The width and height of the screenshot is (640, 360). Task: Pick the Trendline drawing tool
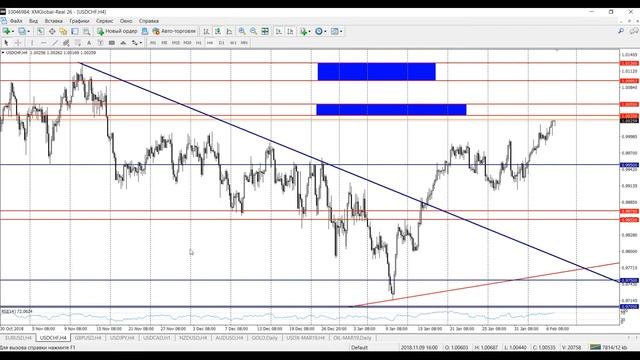click(55, 43)
